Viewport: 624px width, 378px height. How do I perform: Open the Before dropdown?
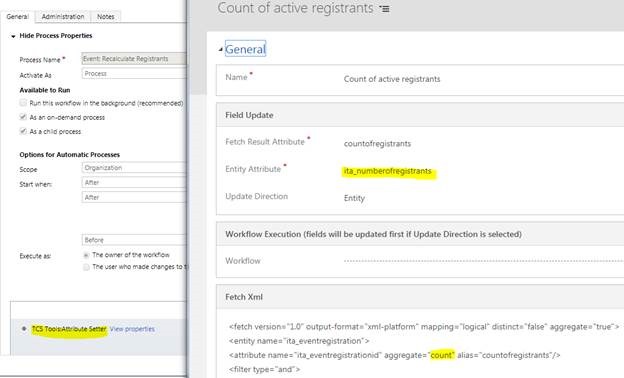134,240
